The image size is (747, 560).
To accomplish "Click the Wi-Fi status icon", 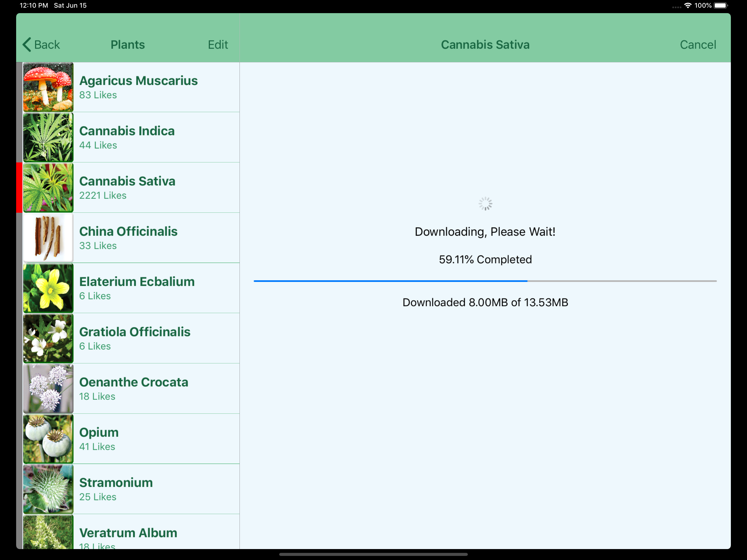I will pos(688,5).
